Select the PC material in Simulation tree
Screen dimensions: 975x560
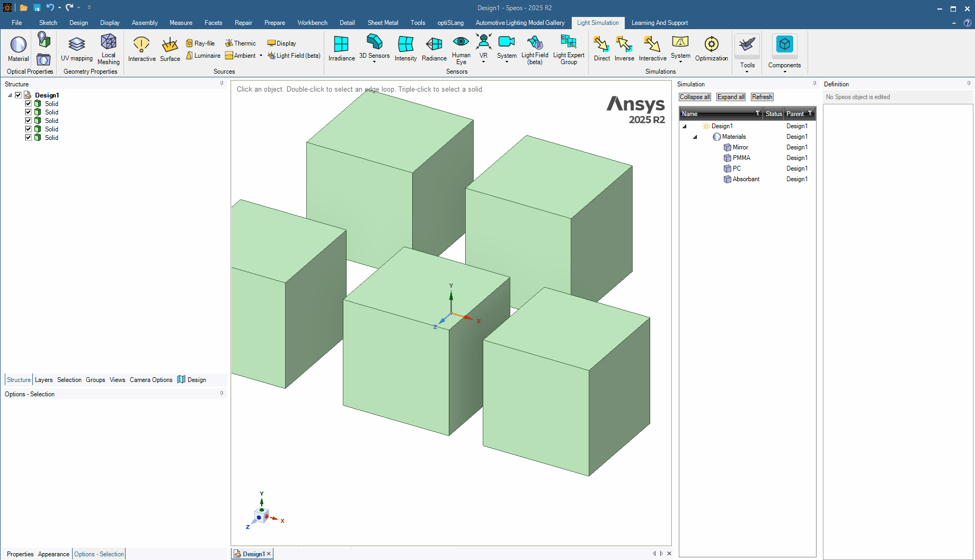(x=737, y=168)
